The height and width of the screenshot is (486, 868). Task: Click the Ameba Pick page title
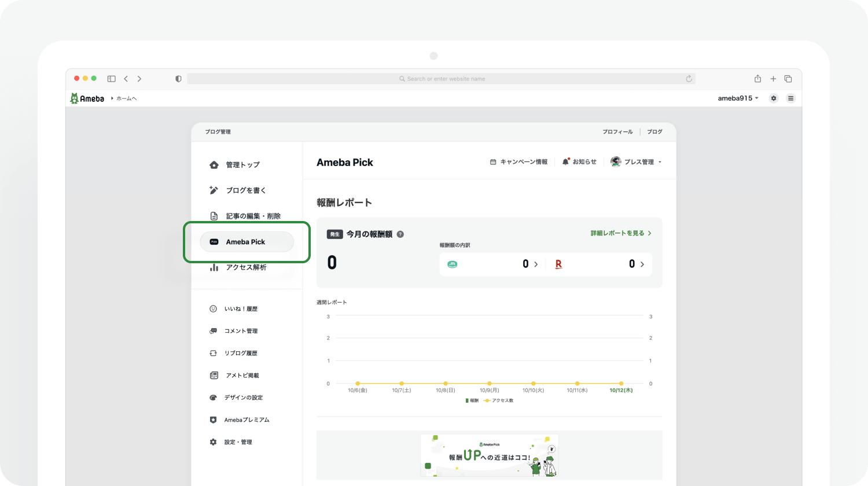click(x=345, y=163)
